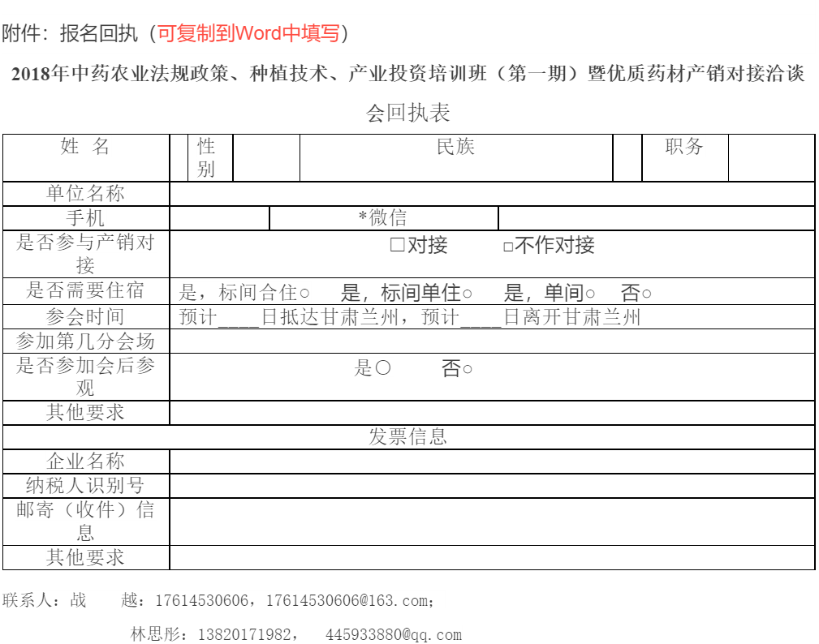Choose 是，单间 accommodation option
This screenshot has width=819, height=644.
[590, 294]
